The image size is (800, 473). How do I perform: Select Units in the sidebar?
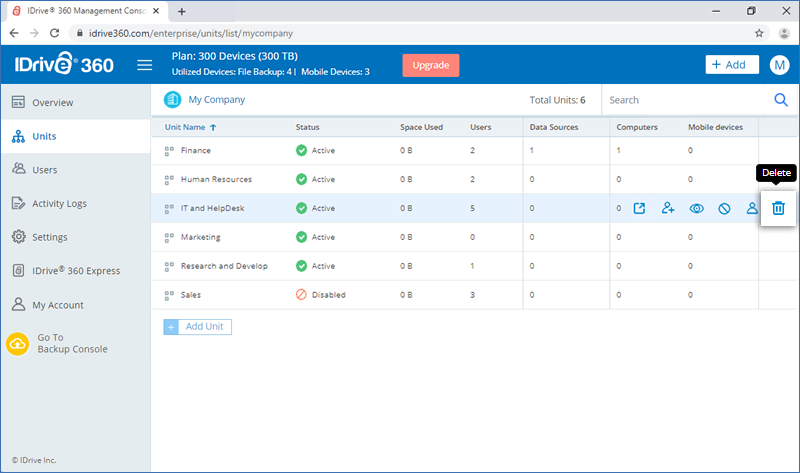76,136
